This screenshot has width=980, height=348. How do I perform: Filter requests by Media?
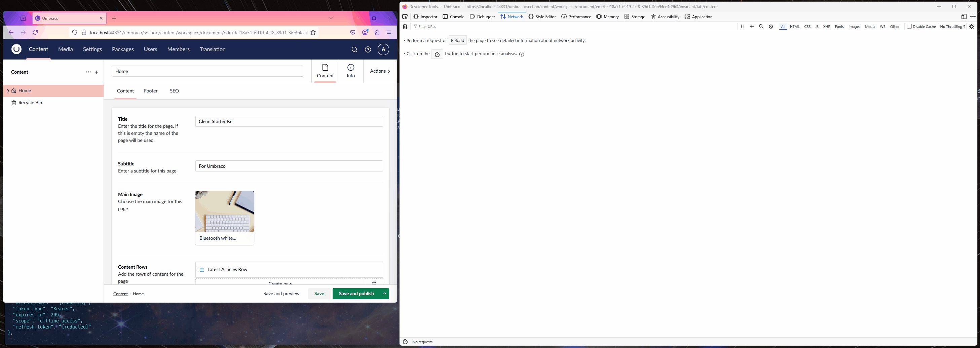click(870, 27)
